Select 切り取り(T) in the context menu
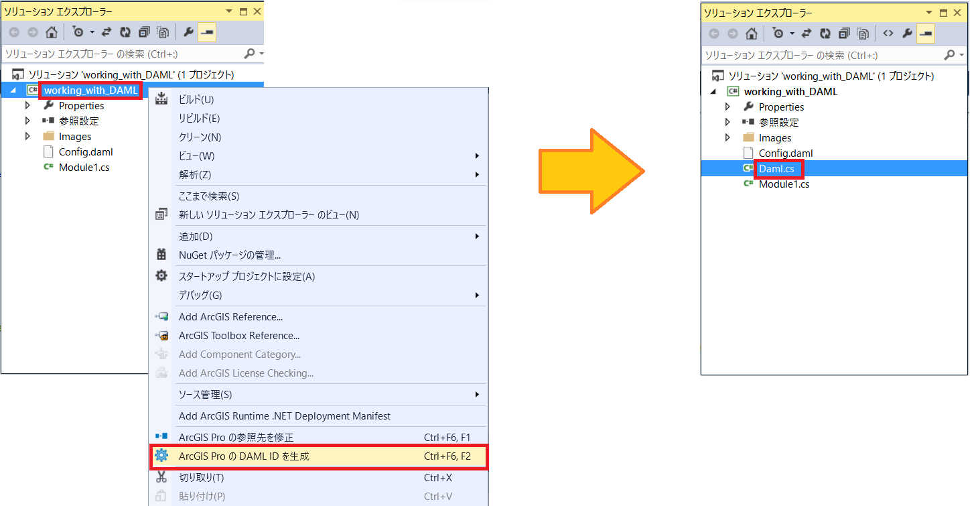 pyautogui.click(x=318, y=477)
